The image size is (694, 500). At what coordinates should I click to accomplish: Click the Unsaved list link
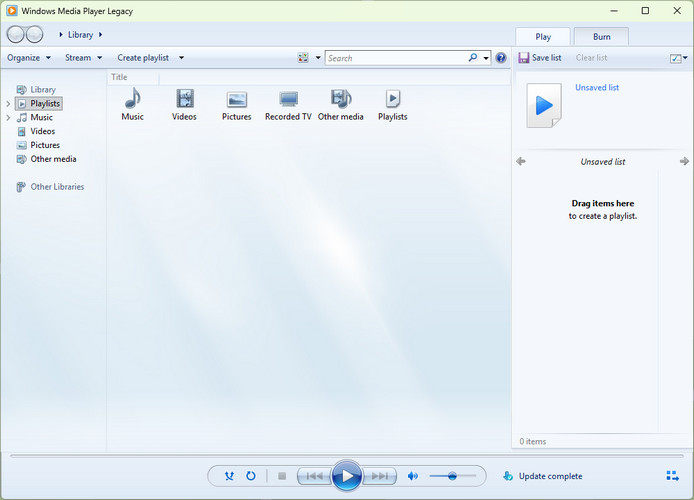coord(597,87)
